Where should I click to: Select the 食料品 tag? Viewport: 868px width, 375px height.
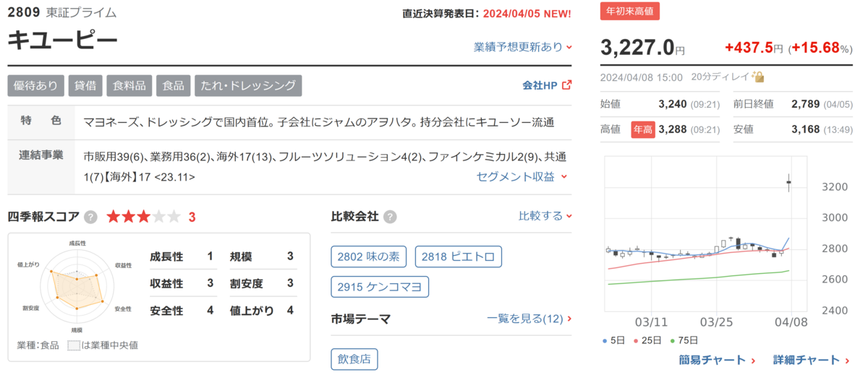tap(129, 85)
